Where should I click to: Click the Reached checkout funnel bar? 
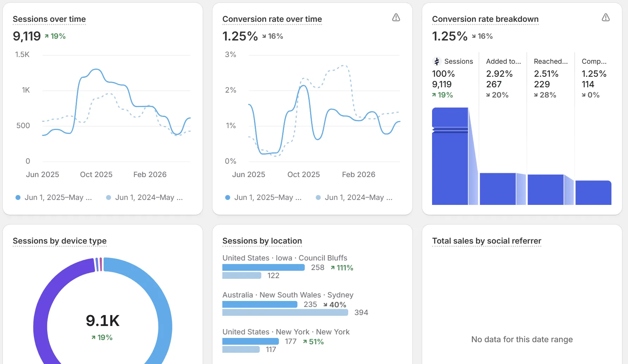pos(546,190)
